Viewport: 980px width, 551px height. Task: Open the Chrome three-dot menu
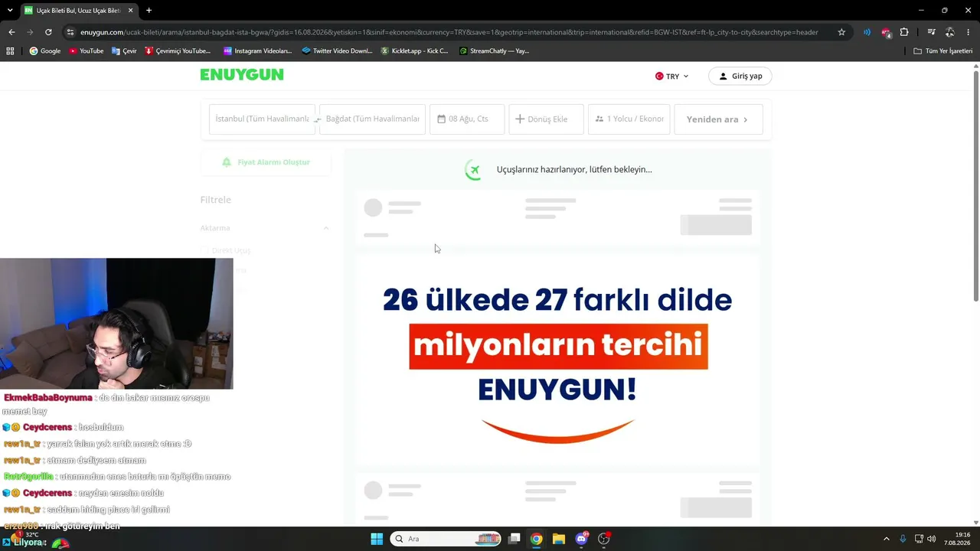(x=968, y=32)
